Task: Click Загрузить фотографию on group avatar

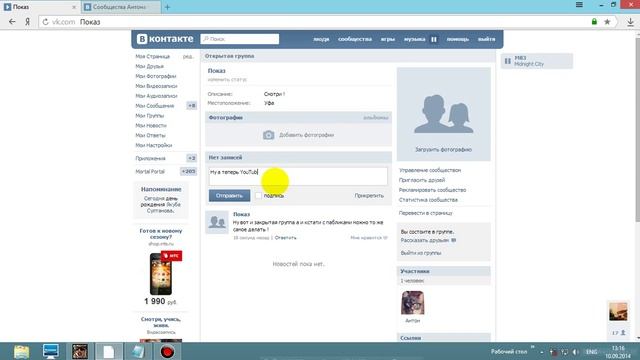Action: [443, 150]
